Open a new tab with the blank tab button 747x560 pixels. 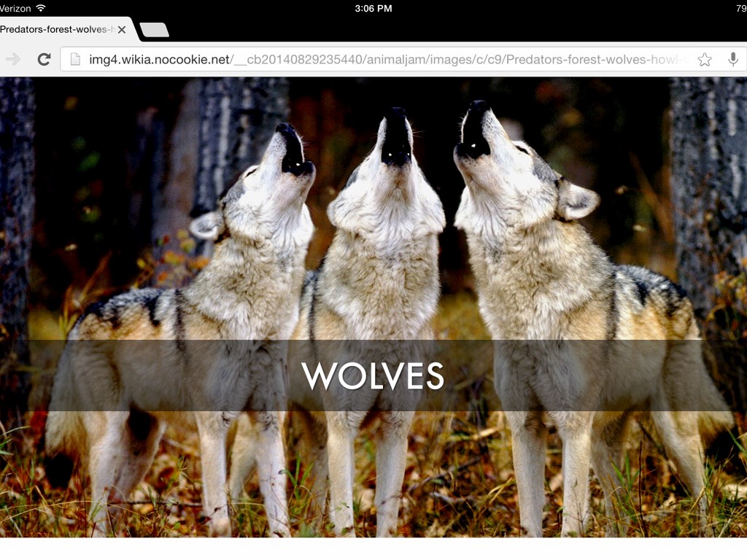(x=154, y=30)
